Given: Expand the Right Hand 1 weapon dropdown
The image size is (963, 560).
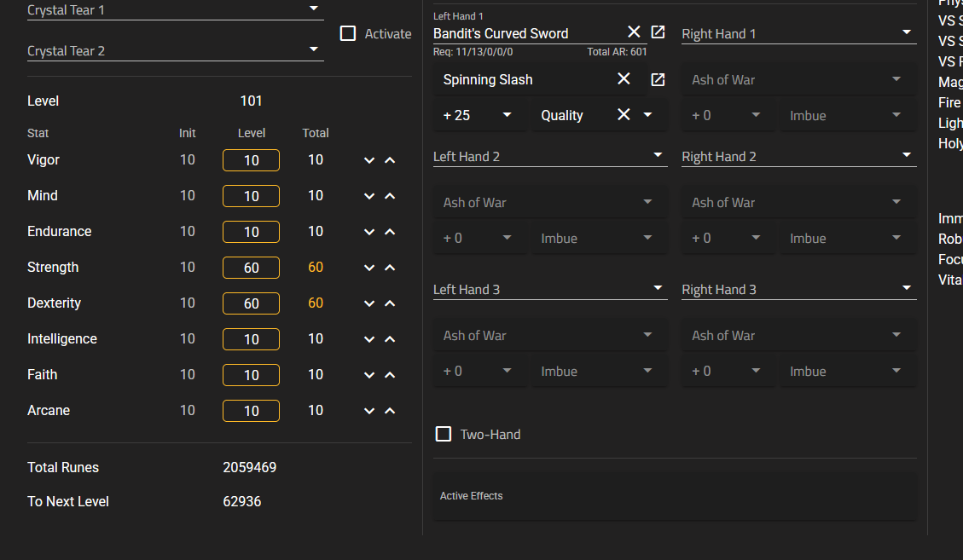Looking at the screenshot, I should click(798, 34).
